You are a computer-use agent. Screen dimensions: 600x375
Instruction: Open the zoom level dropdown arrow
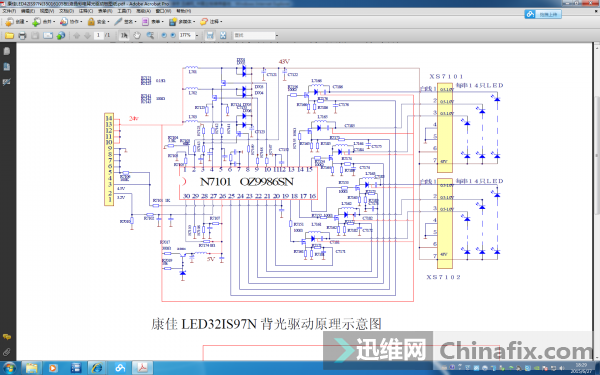197,36
